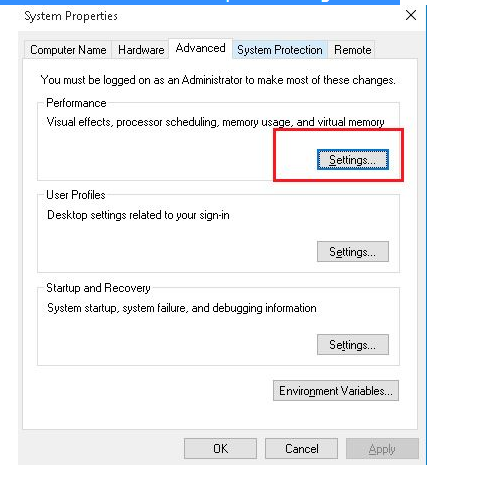488x480 pixels.
Task: Open User Profiles Settings button
Action: click(x=353, y=252)
